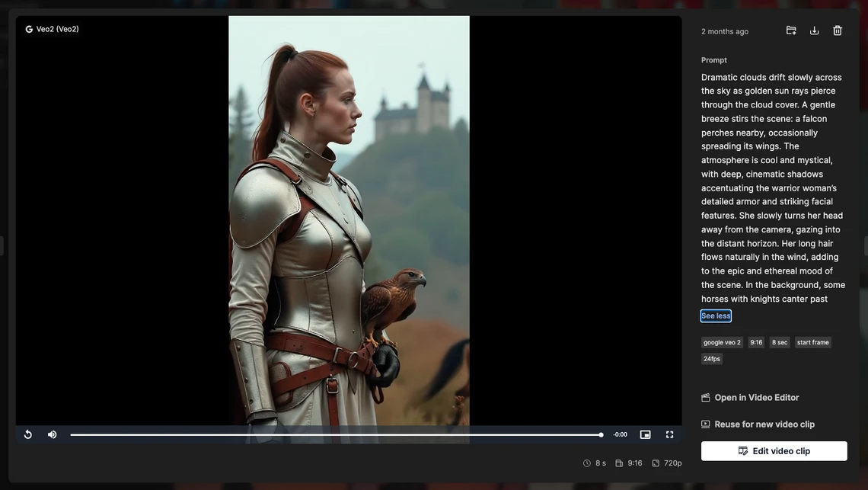Click the video progress bar
This screenshot has width=868, height=490.
pos(336,435)
